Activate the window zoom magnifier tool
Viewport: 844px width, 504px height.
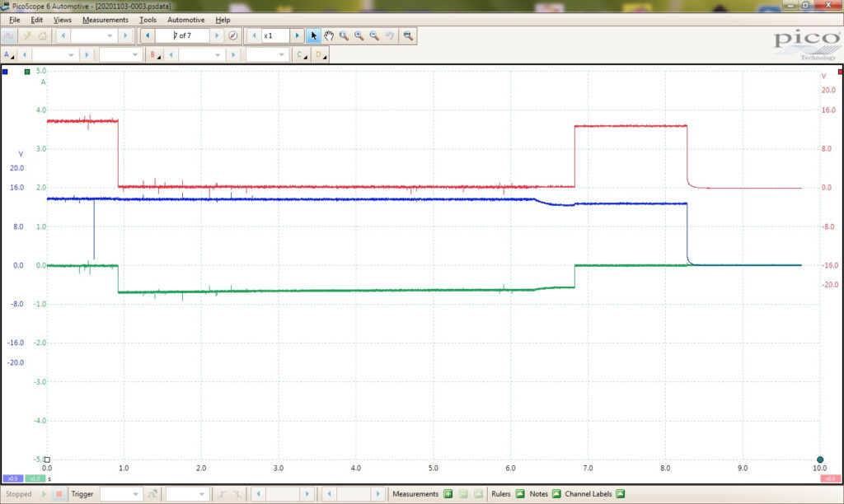pyautogui.click(x=344, y=36)
